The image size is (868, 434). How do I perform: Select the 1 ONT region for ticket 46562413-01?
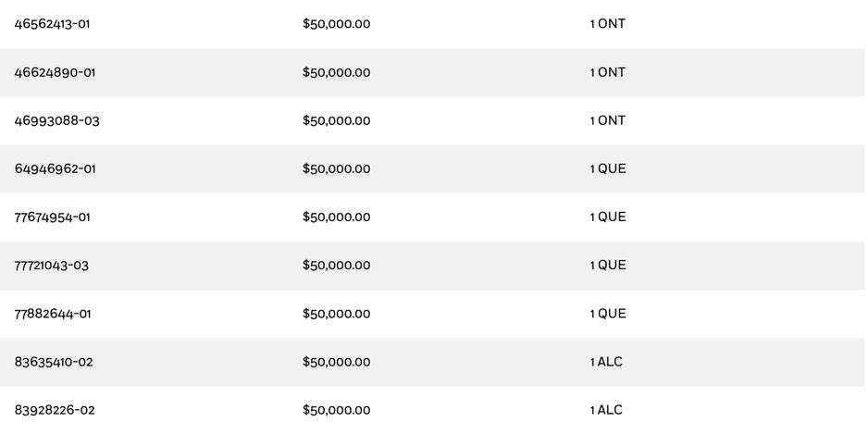608,24
